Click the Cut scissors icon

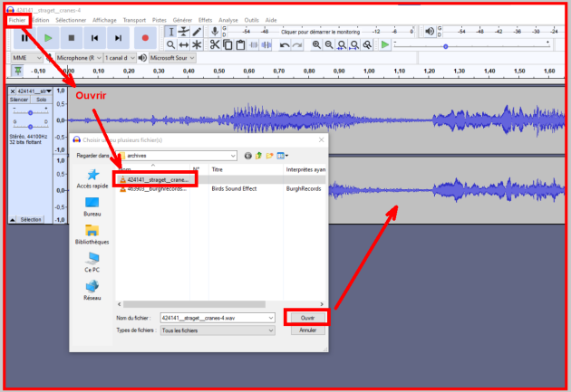[215, 44]
